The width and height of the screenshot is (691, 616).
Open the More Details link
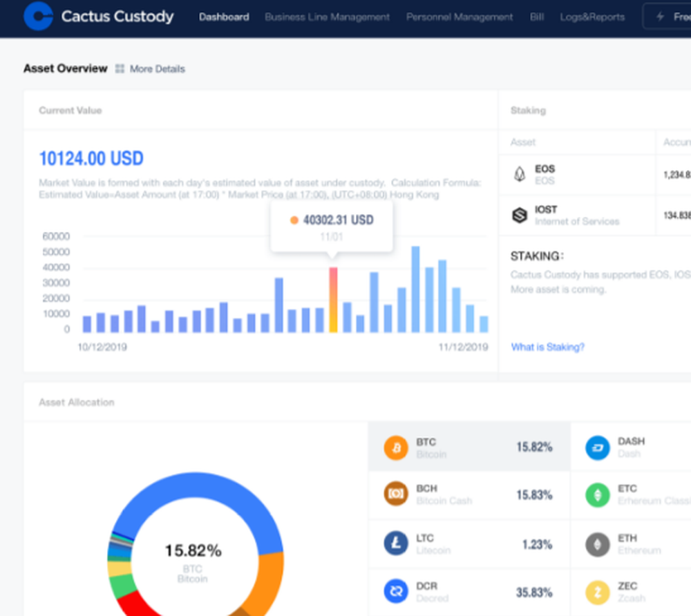(x=158, y=69)
